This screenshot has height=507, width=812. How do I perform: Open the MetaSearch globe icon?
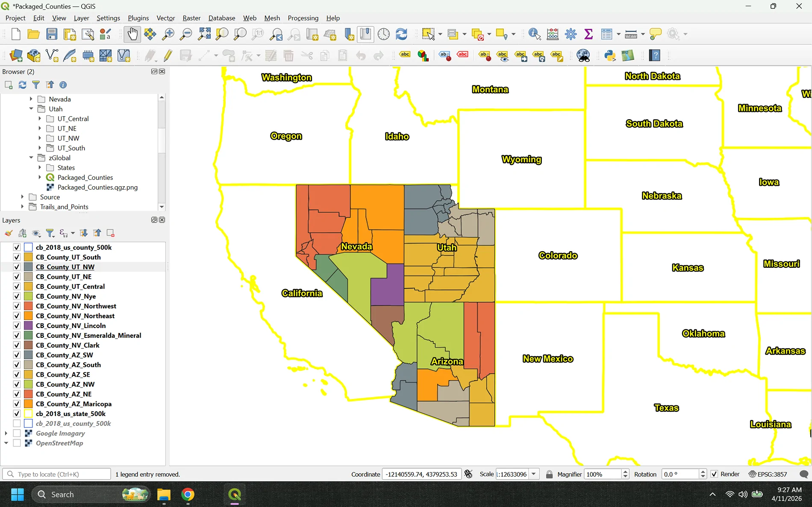click(583, 56)
